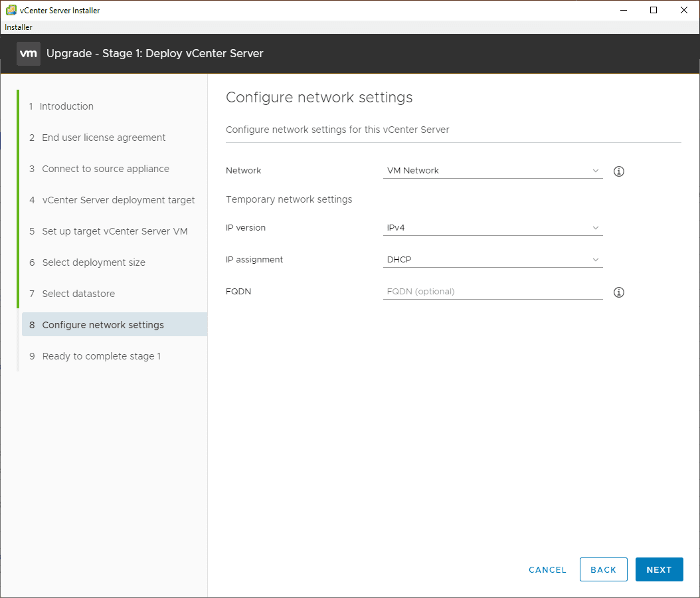This screenshot has height=598, width=700.
Task: Click the VMware logo in header
Action: pyautogui.click(x=29, y=54)
